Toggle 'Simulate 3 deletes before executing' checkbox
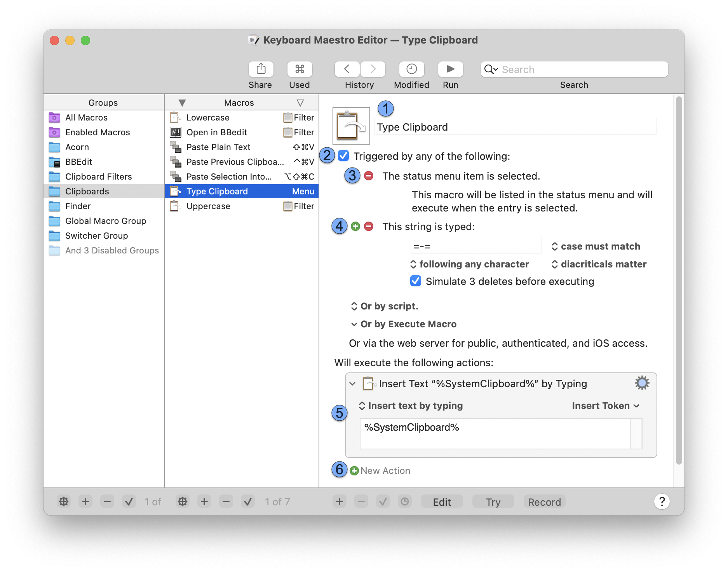 416,281
